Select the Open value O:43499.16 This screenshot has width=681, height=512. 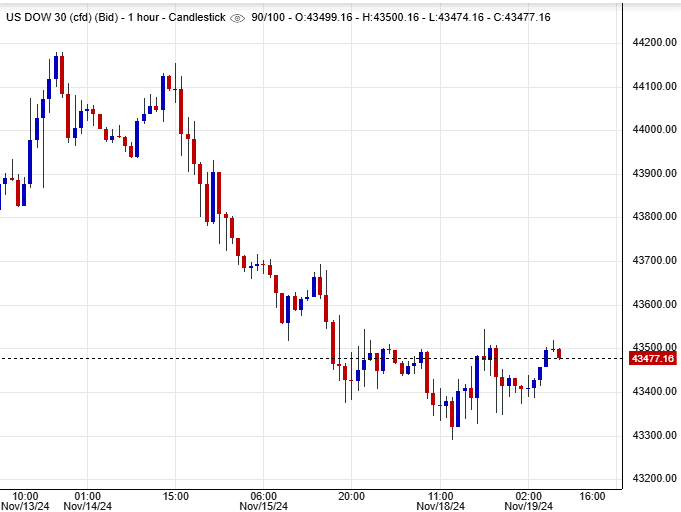click(327, 19)
